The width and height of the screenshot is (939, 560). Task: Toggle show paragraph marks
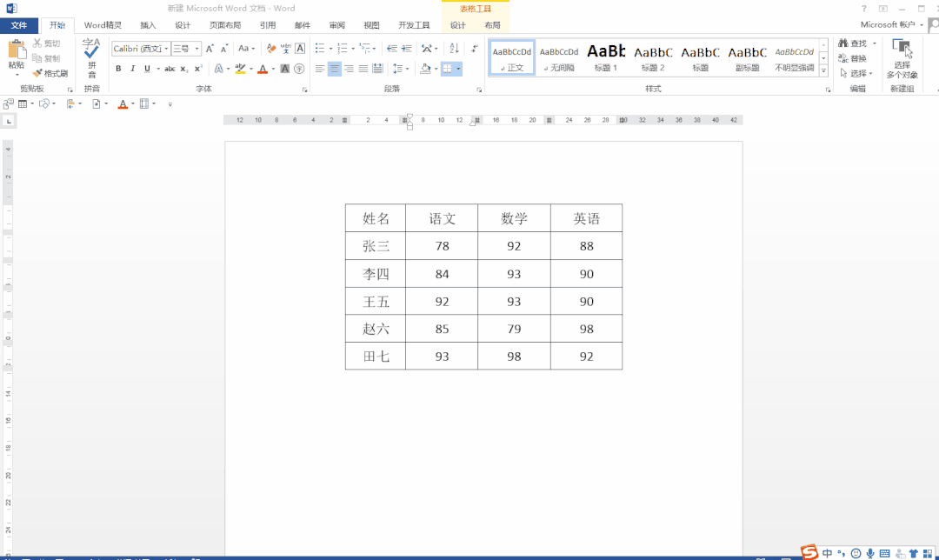(x=475, y=49)
